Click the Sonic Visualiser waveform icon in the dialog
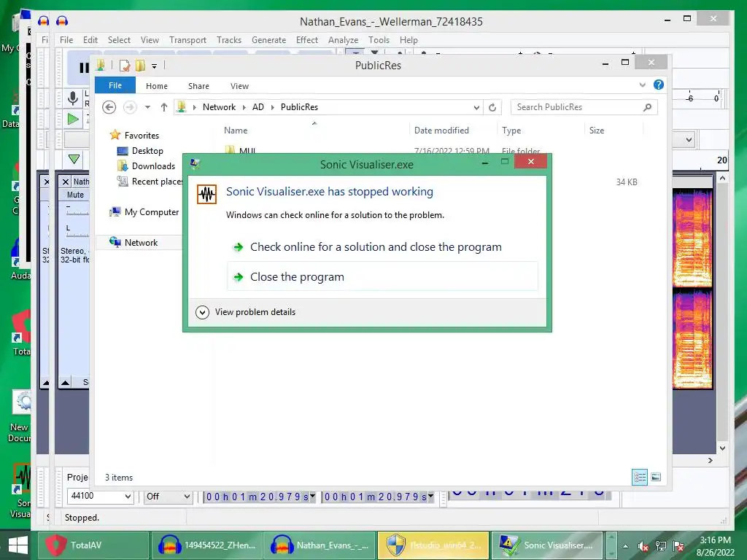Image resolution: width=747 pixels, height=560 pixels. click(206, 194)
